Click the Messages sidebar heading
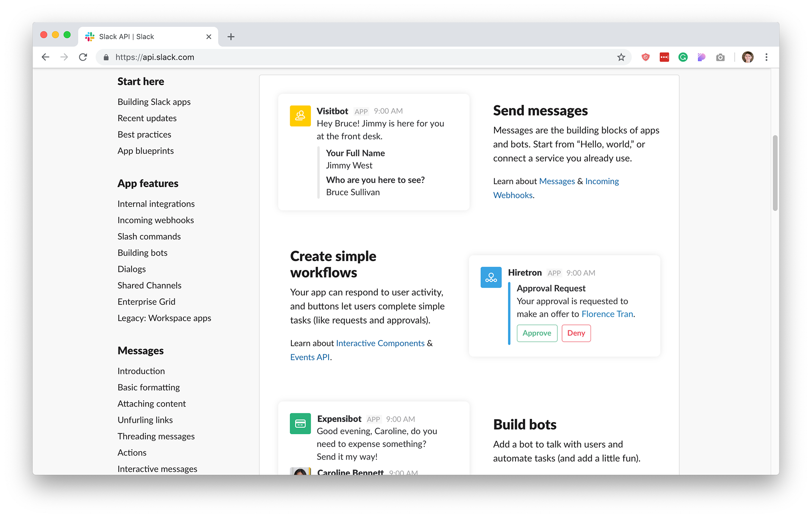Viewport: 812px width, 518px height. pyautogui.click(x=140, y=351)
